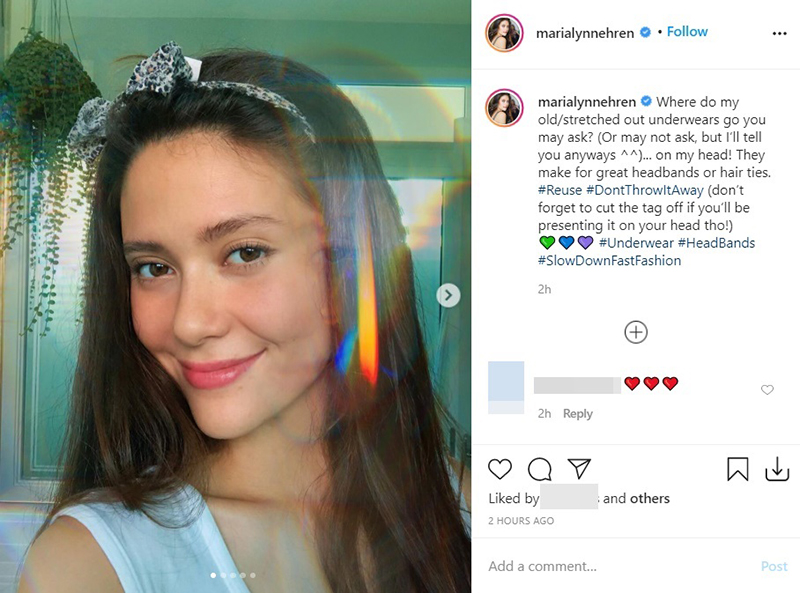
Task: Load more comments with plus icon
Action: [x=636, y=332]
